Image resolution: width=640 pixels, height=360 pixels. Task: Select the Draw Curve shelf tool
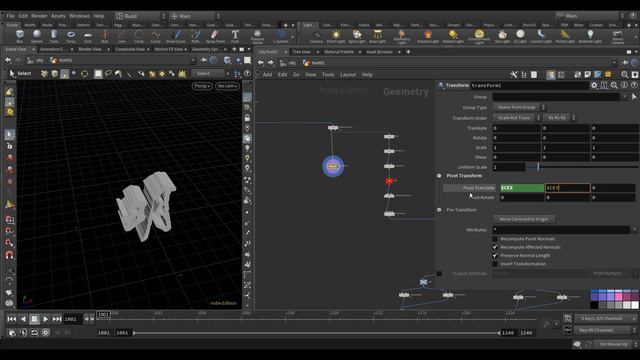176,36
